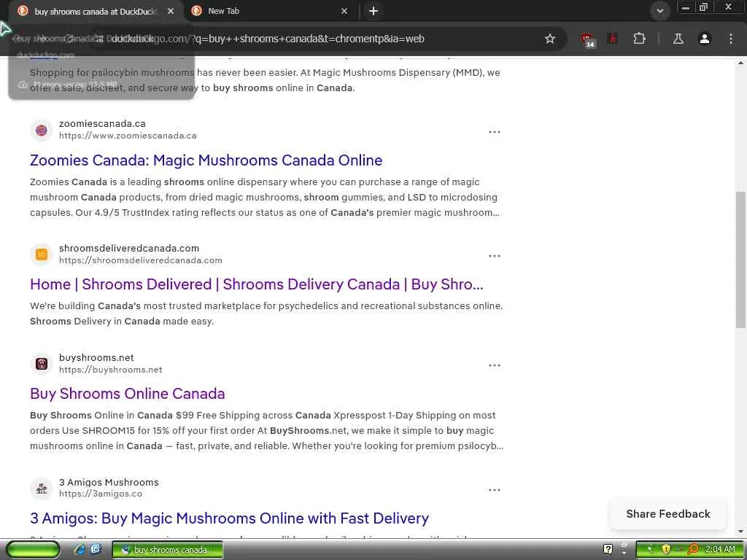This screenshot has height=560, width=747.
Task: Click the second quick launch icon beside Internet Explorer
Action: click(x=96, y=550)
